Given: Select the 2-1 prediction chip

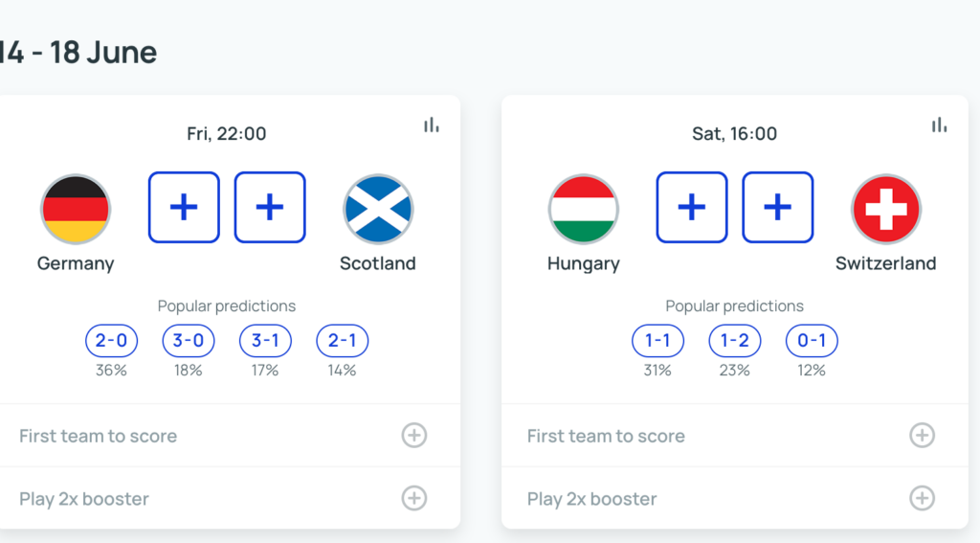Looking at the screenshot, I should 343,340.
